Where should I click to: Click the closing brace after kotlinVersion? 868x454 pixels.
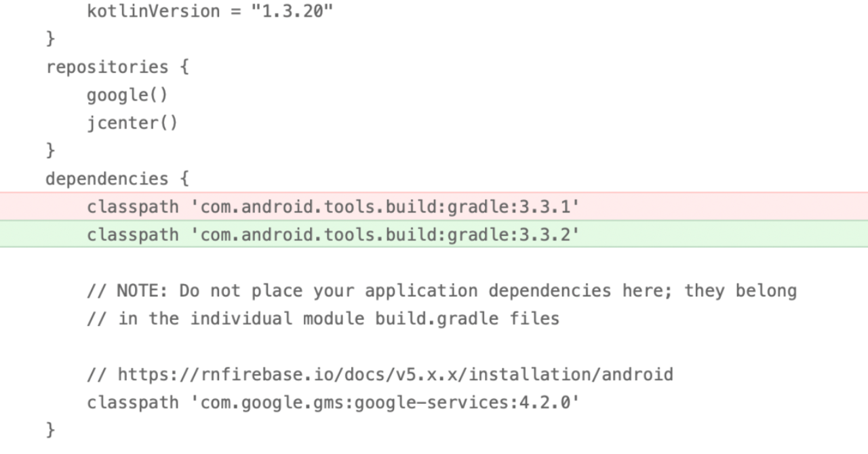(50, 39)
